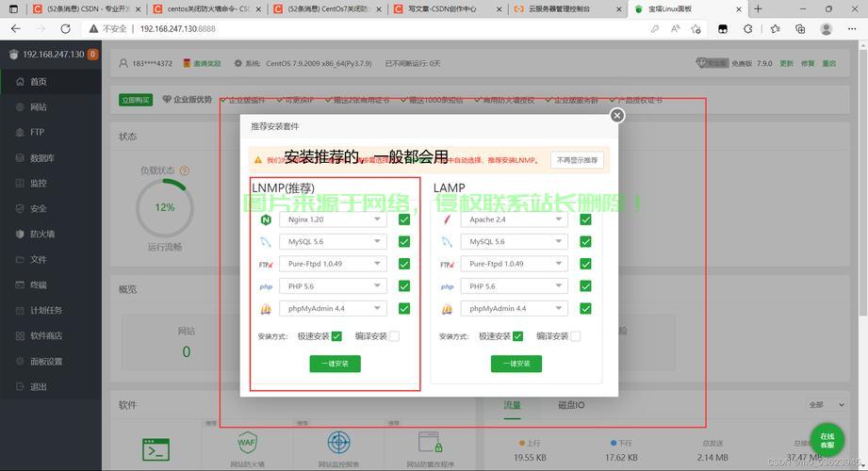868x471 pixels.
Task: Open the 数据库 database sidebar icon
Action: (20, 157)
